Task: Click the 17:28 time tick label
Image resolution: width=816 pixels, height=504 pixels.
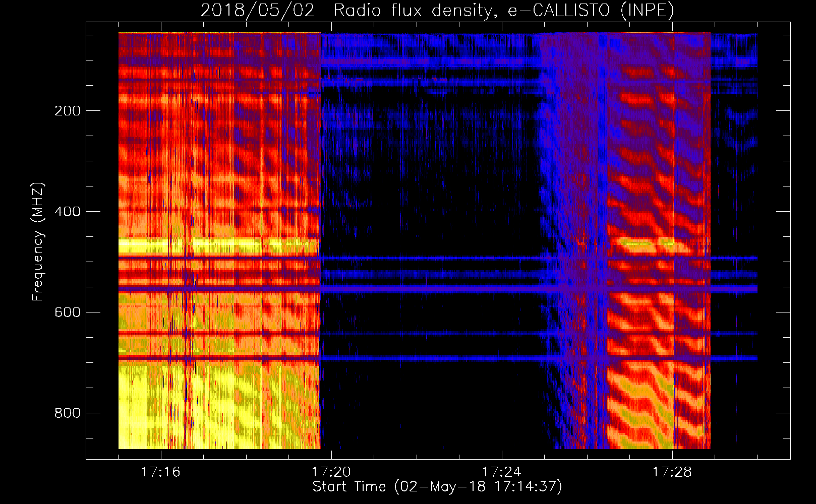Action: pos(672,472)
